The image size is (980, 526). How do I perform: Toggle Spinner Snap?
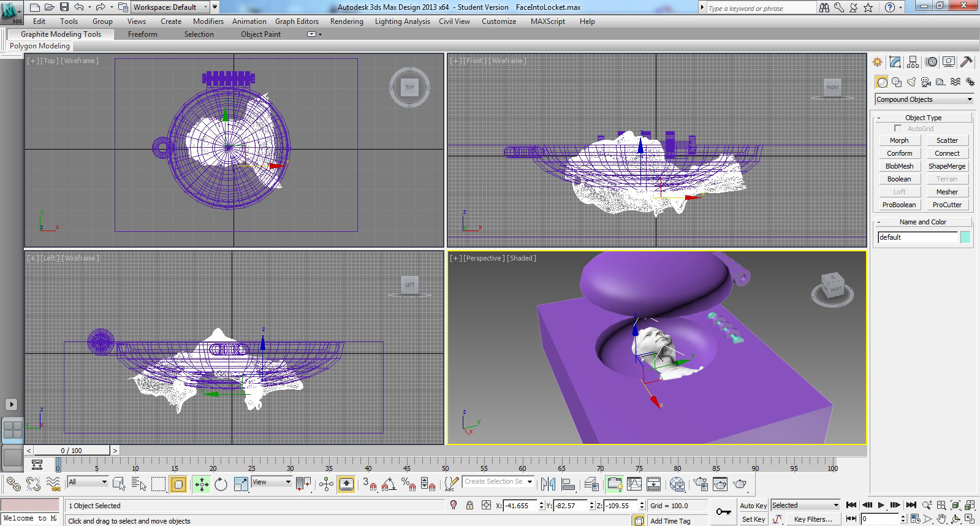point(428,484)
